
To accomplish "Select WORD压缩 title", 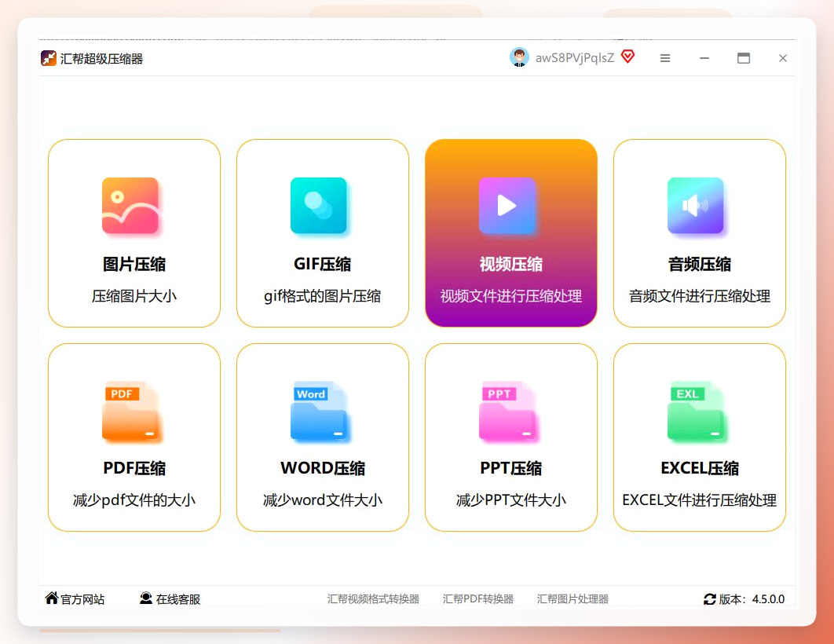I will (x=322, y=468).
